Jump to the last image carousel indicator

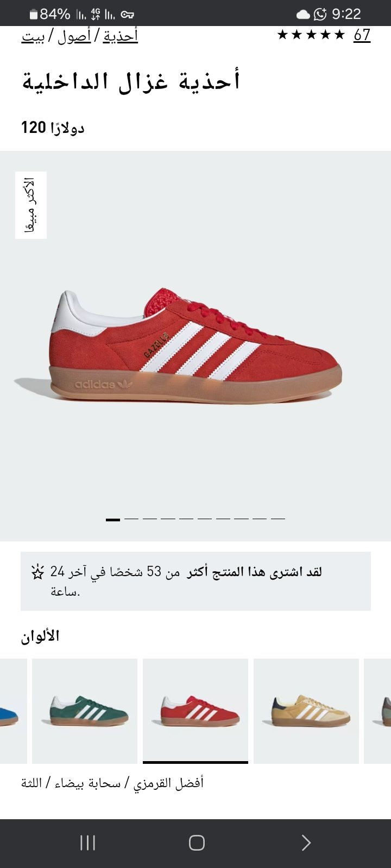tap(278, 519)
